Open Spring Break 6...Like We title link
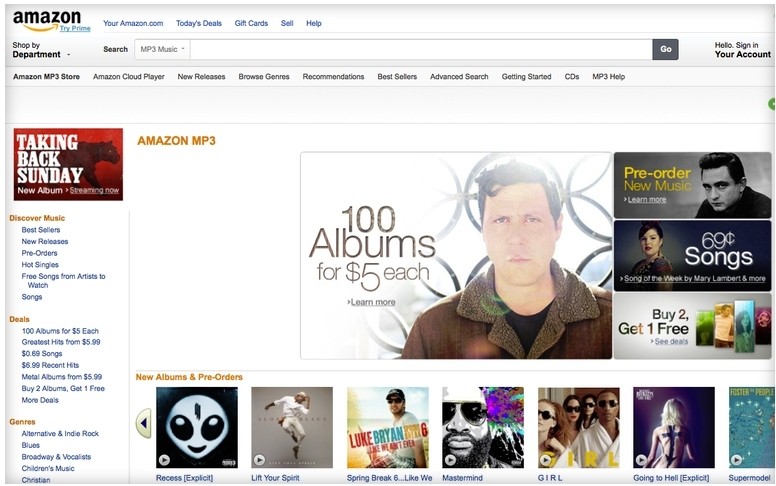Screen dimensions: 776x486 click(389, 478)
